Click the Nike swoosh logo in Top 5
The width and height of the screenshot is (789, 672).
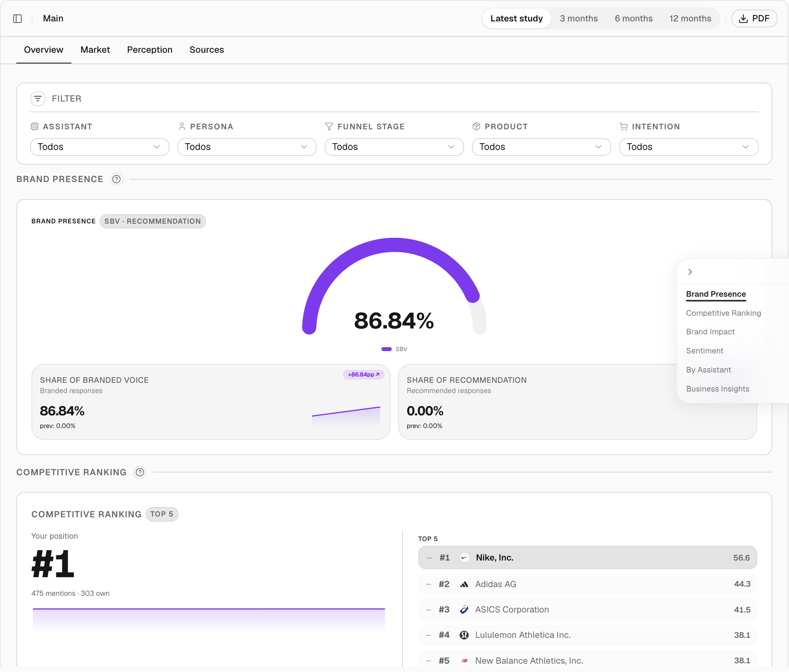click(x=464, y=557)
